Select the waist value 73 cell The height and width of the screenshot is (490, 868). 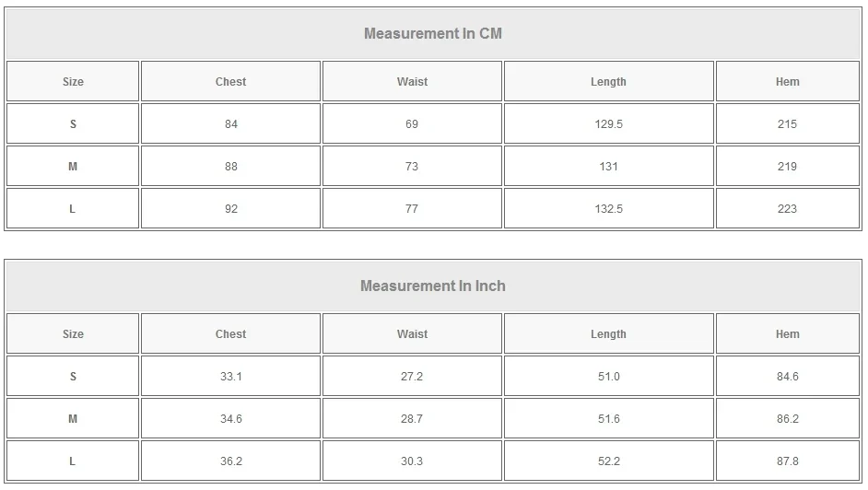coord(412,167)
